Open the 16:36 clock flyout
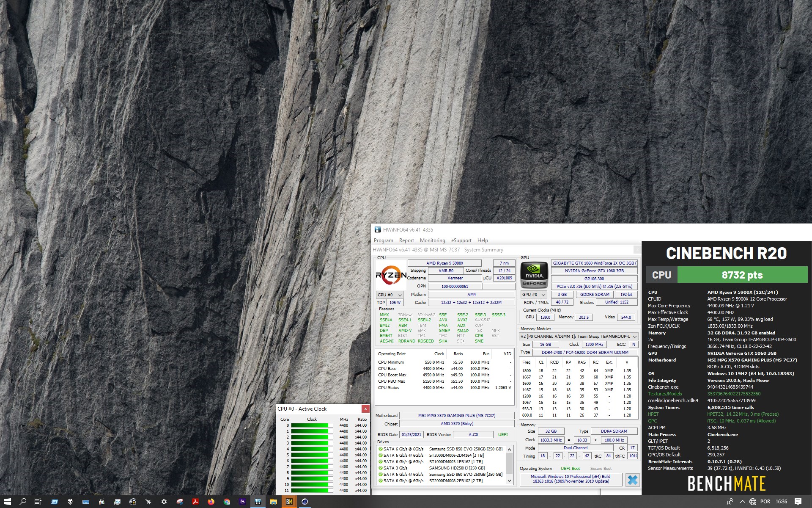The width and height of the screenshot is (812, 508). 781,502
